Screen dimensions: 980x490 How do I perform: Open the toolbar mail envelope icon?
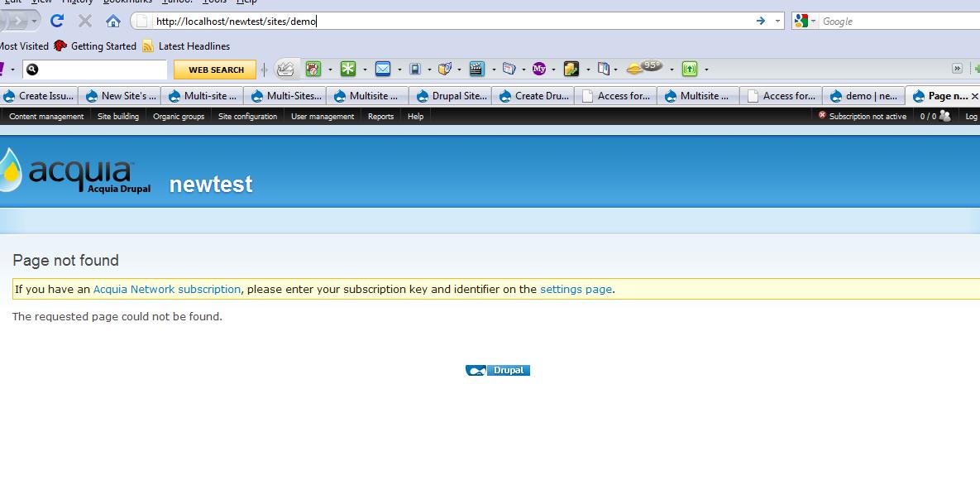[x=383, y=69]
